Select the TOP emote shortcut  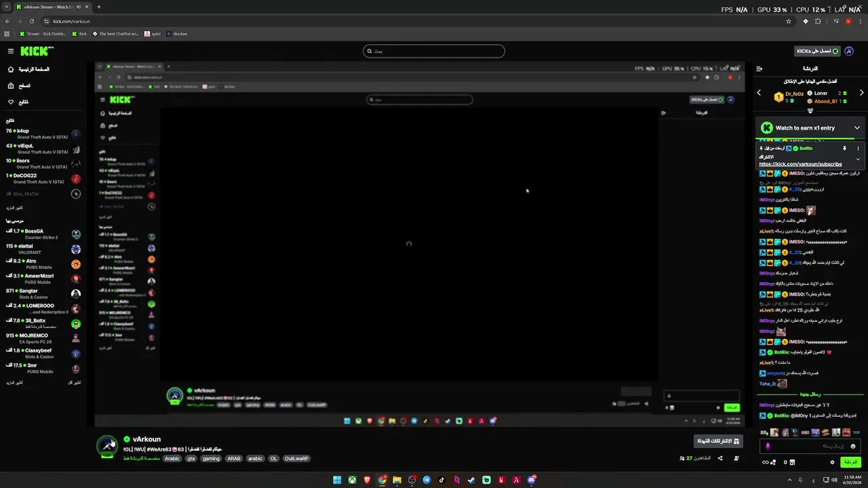click(856, 432)
